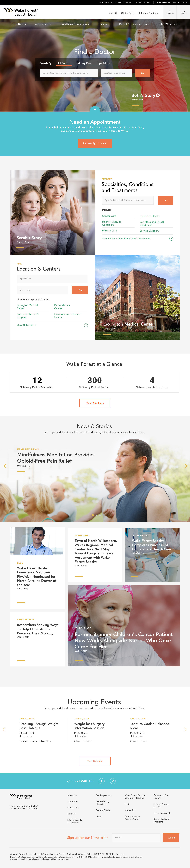Go to next news story arrow

coord(186,466)
